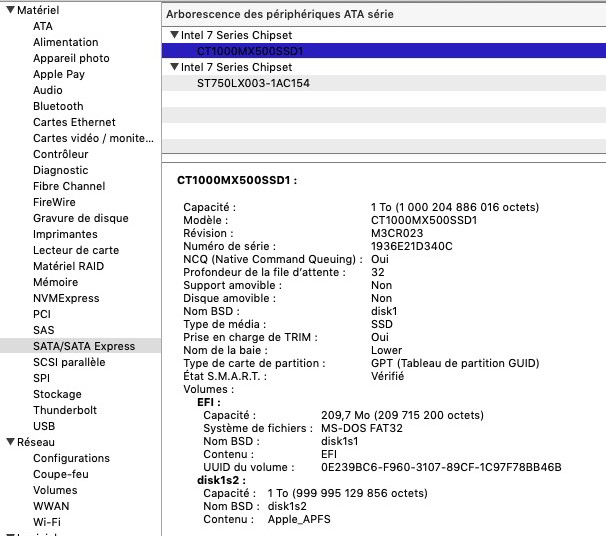This screenshot has height=536, width=606.
Task: Open SCSI parallèle category
Action: pos(69,362)
